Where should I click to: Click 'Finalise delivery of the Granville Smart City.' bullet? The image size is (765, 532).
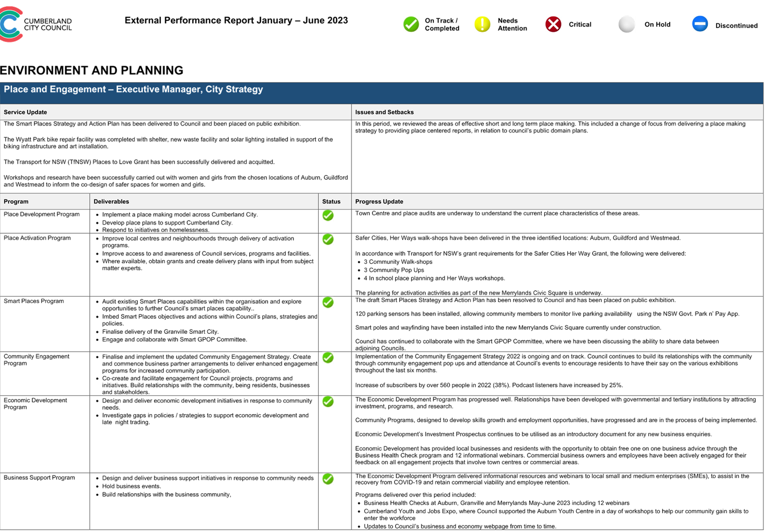[160, 332]
